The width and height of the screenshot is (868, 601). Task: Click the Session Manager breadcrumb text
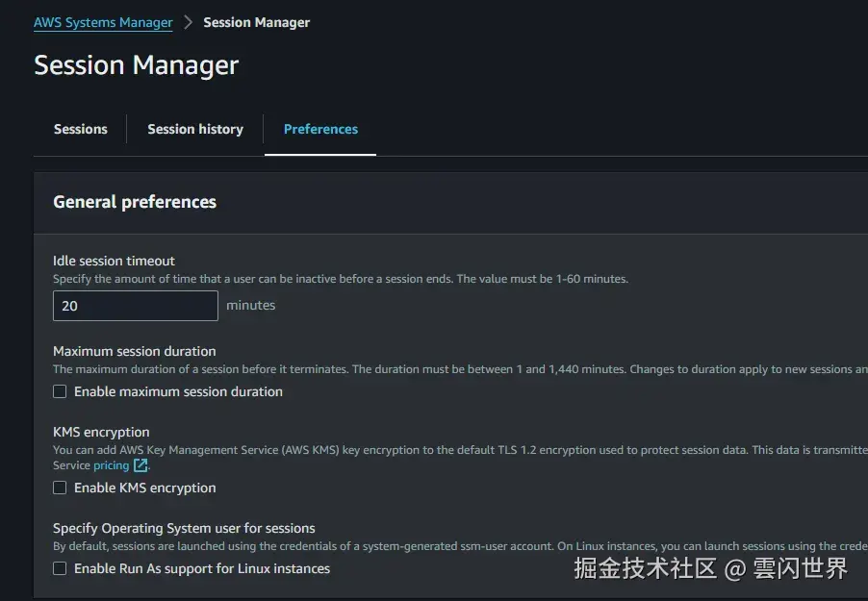click(256, 23)
